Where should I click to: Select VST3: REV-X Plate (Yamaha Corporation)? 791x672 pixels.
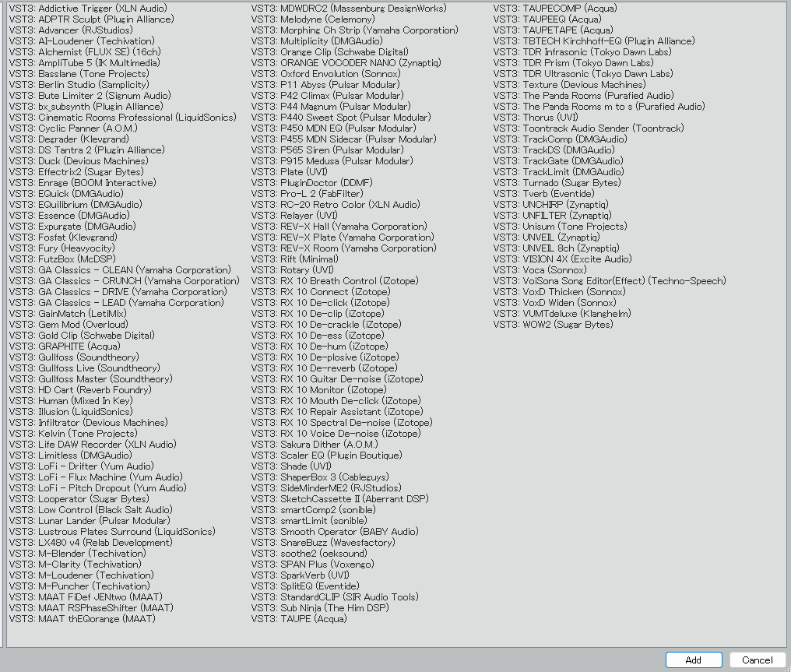[343, 237]
